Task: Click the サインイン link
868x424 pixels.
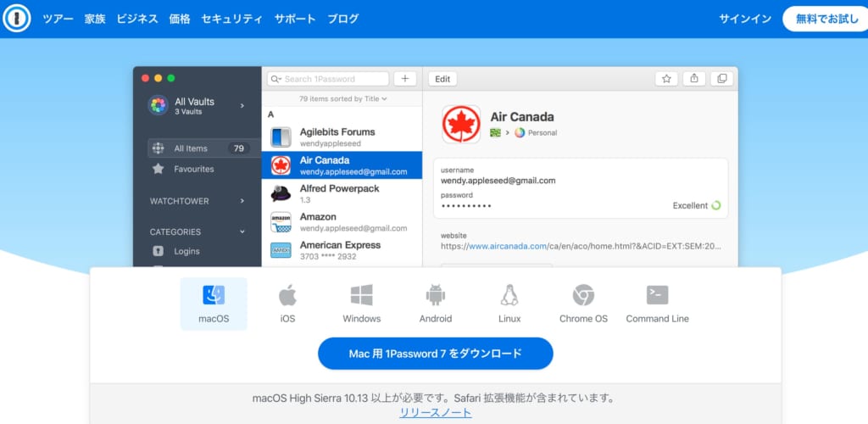Action: tap(745, 19)
